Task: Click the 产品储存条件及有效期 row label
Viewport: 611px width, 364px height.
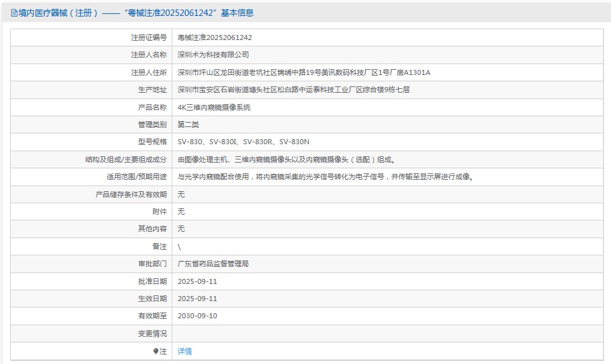Action: click(131, 194)
